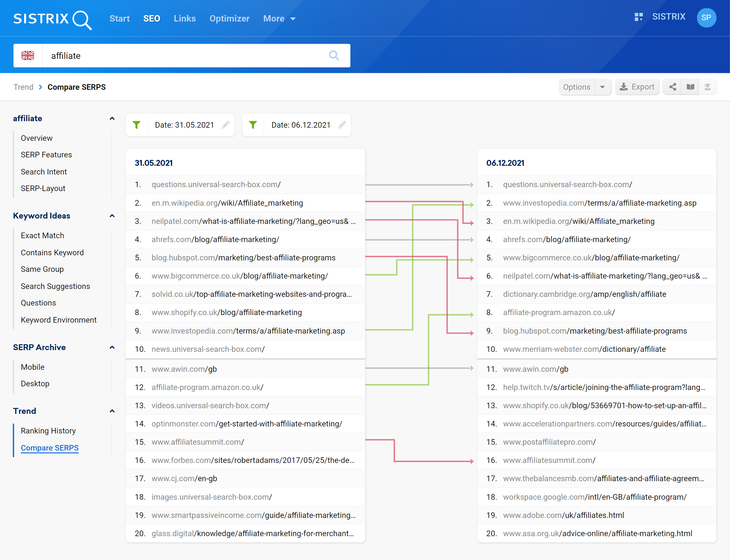Open the More menu dropdown
Image resolution: width=730 pixels, height=560 pixels.
279,19
